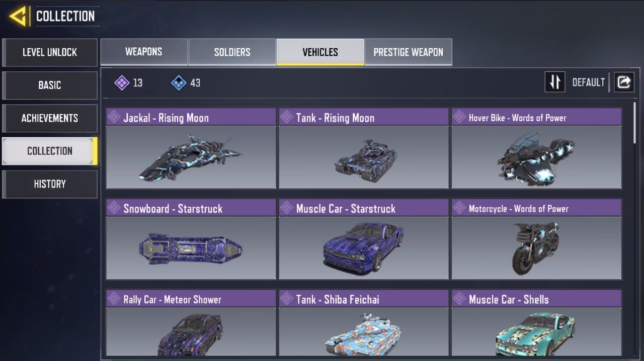644x361 pixels.
Task: Open the DEFAULT sort option
Action: pyautogui.click(x=588, y=82)
